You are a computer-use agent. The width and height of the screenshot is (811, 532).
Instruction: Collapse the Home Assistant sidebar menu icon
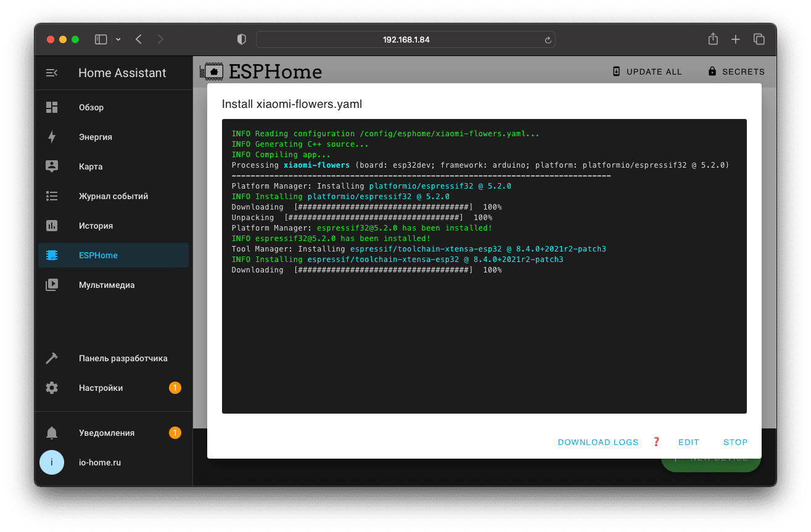tap(52, 73)
